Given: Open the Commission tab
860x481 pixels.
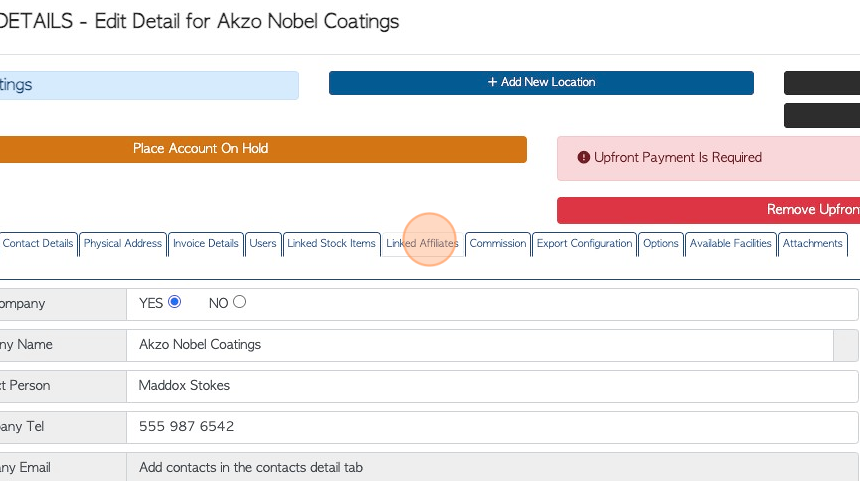Looking at the screenshot, I should (497, 244).
